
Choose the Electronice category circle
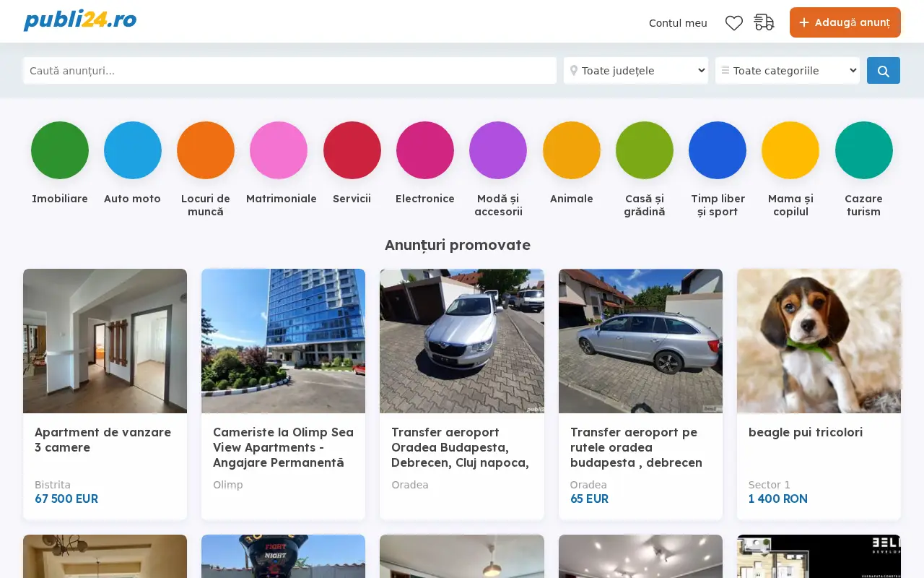point(425,150)
